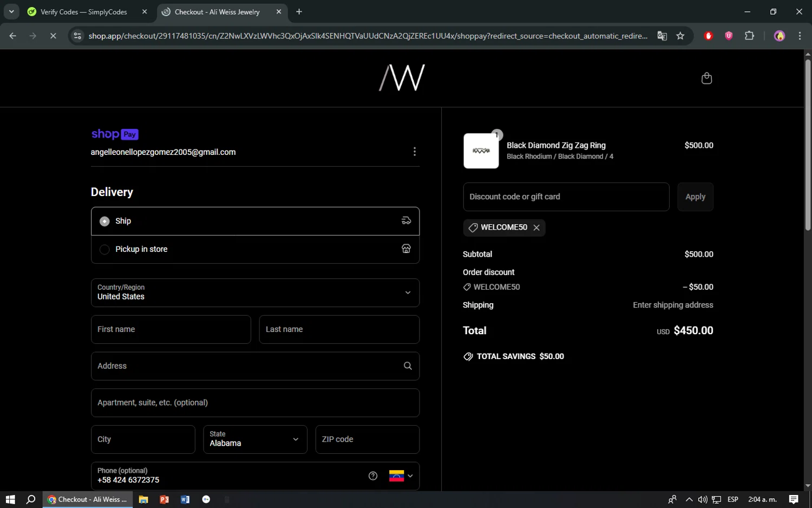The height and width of the screenshot is (508, 812).
Task: Open the Chrome profile avatar
Action: coord(780,36)
